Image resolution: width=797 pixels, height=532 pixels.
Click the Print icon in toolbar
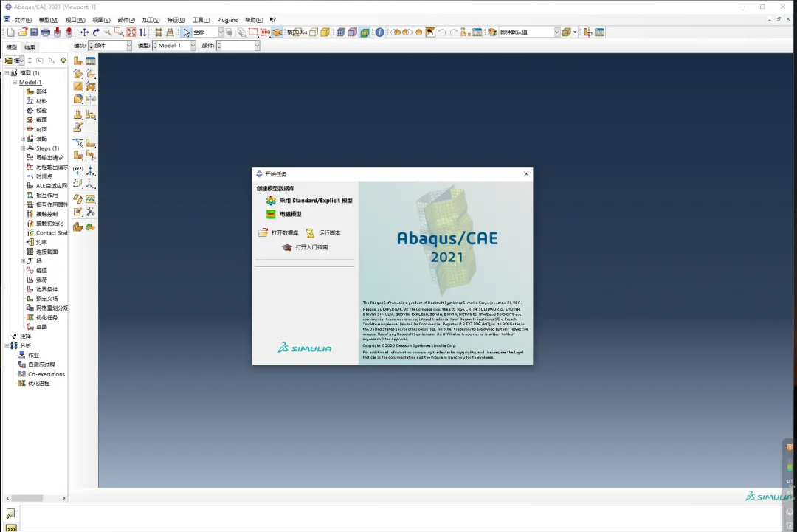46,32
